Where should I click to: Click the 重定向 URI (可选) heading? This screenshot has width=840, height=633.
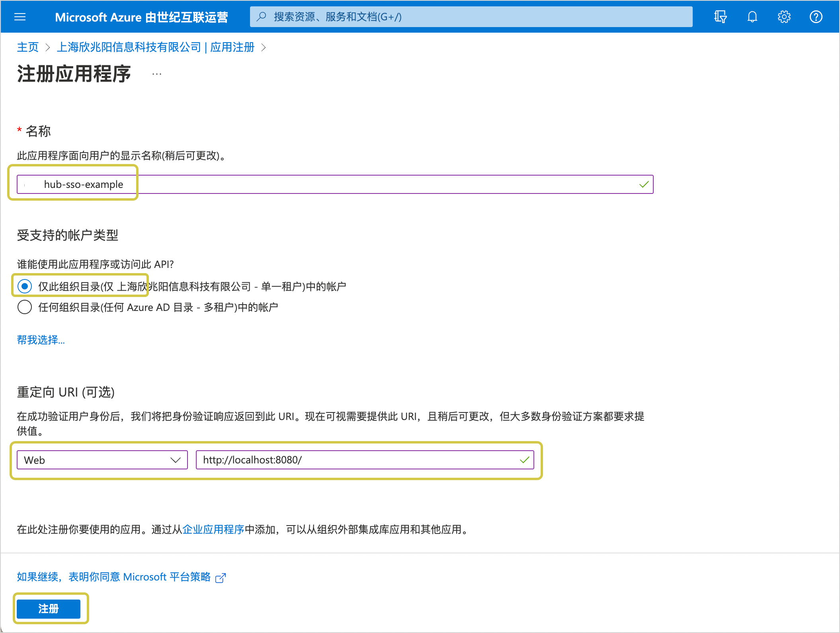pyautogui.click(x=66, y=392)
